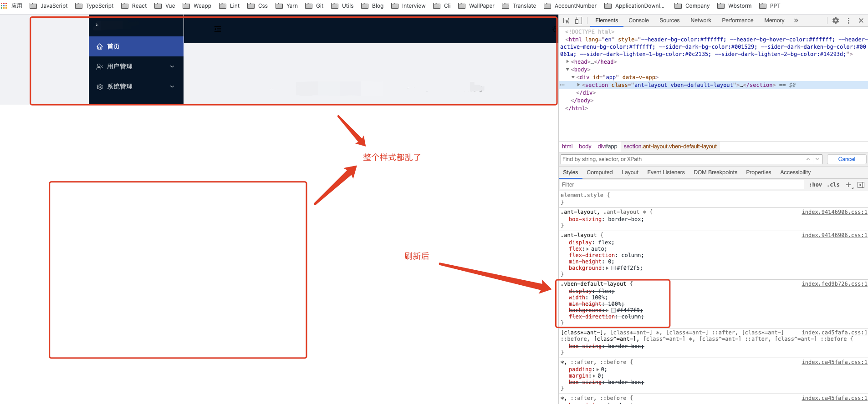Jump to previous search result arrow
The height and width of the screenshot is (404, 868).
click(x=808, y=159)
